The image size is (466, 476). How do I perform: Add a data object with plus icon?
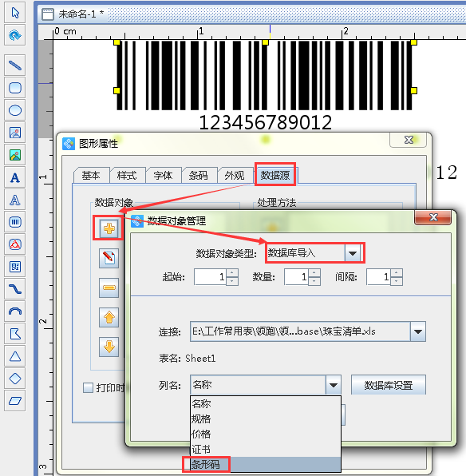click(109, 228)
